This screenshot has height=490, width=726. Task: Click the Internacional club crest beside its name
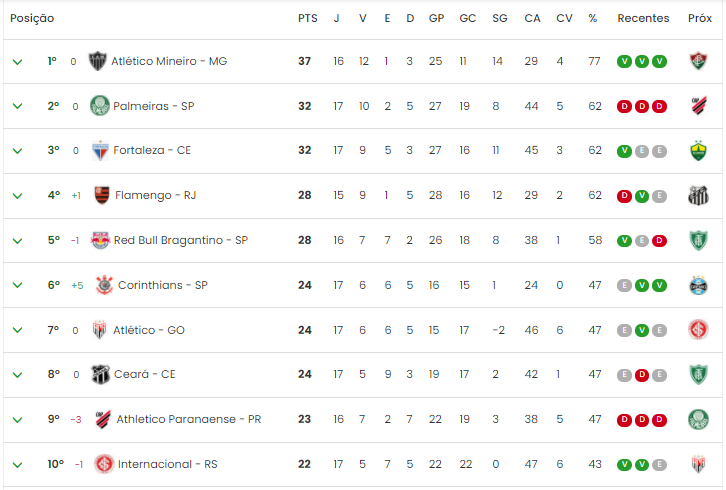tap(104, 464)
